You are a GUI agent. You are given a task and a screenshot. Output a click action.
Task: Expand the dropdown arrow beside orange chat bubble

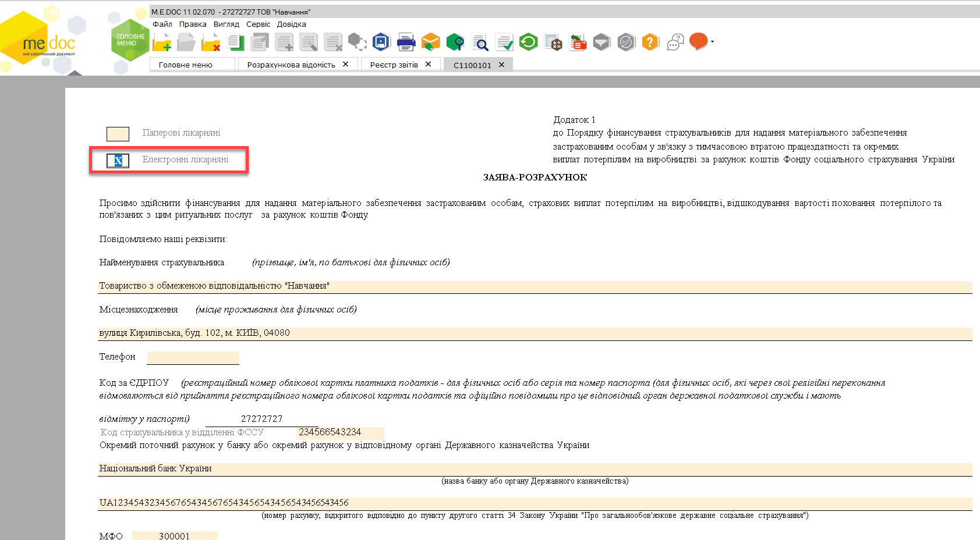(712, 42)
